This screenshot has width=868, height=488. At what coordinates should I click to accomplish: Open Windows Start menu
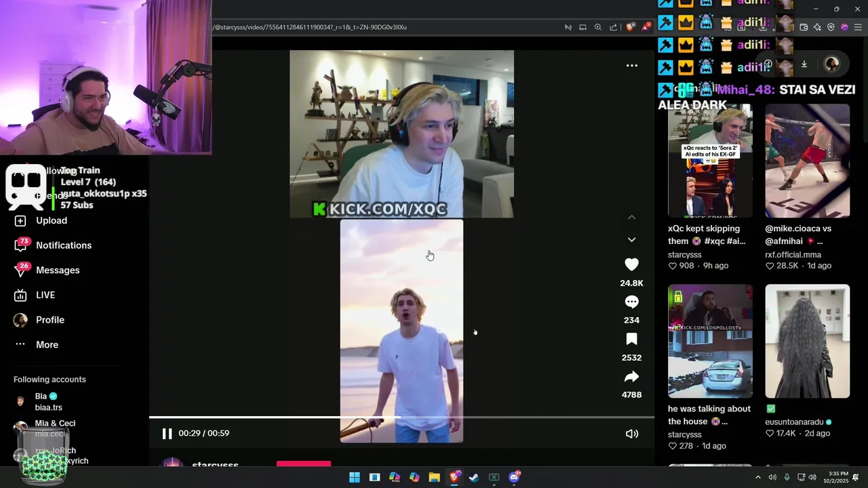(x=354, y=477)
